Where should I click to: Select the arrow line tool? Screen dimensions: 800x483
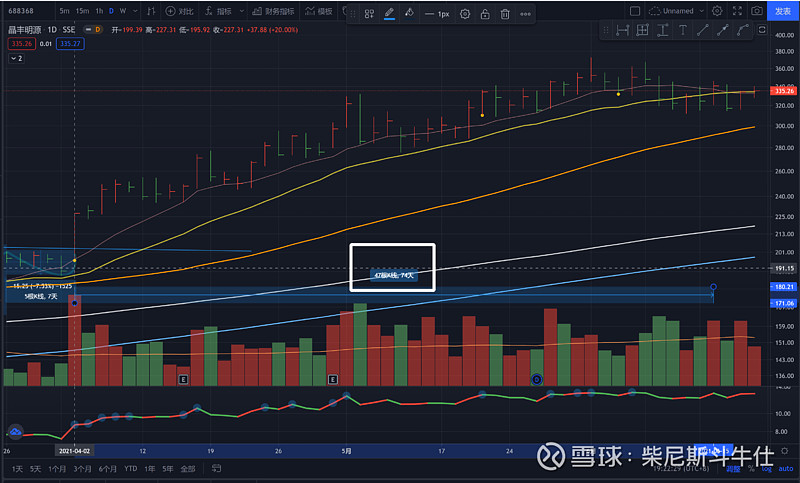click(x=722, y=30)
